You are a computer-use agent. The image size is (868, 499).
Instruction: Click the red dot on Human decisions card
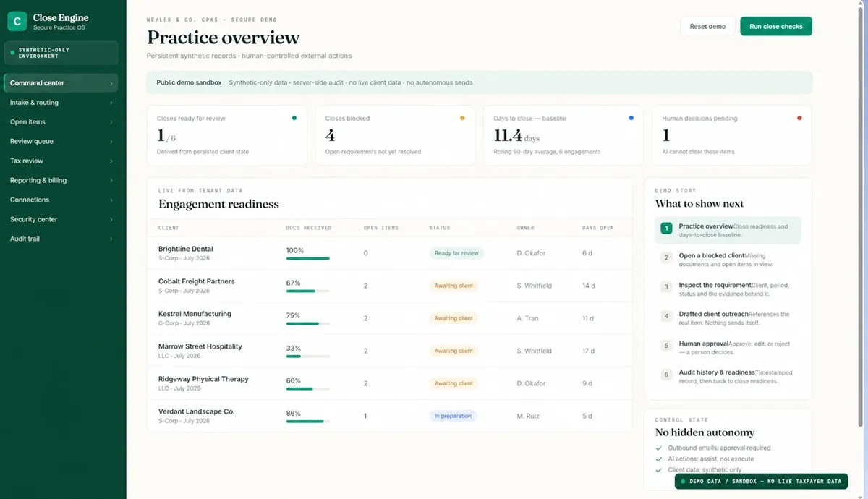click(799, 118)
